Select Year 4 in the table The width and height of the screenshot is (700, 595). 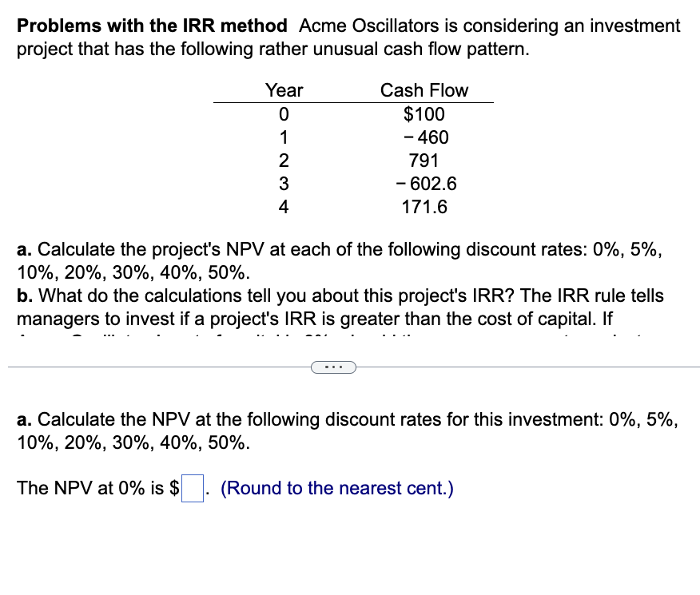tap(284, 207)
